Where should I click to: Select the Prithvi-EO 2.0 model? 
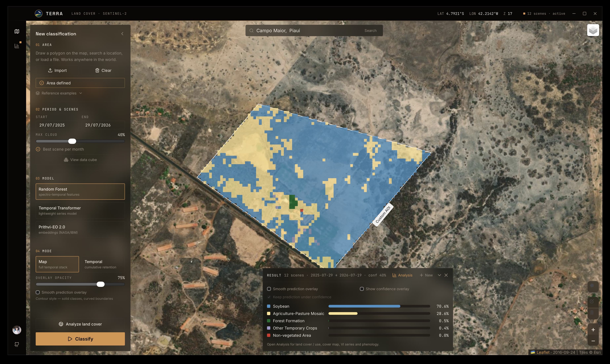tap(80, 229)
